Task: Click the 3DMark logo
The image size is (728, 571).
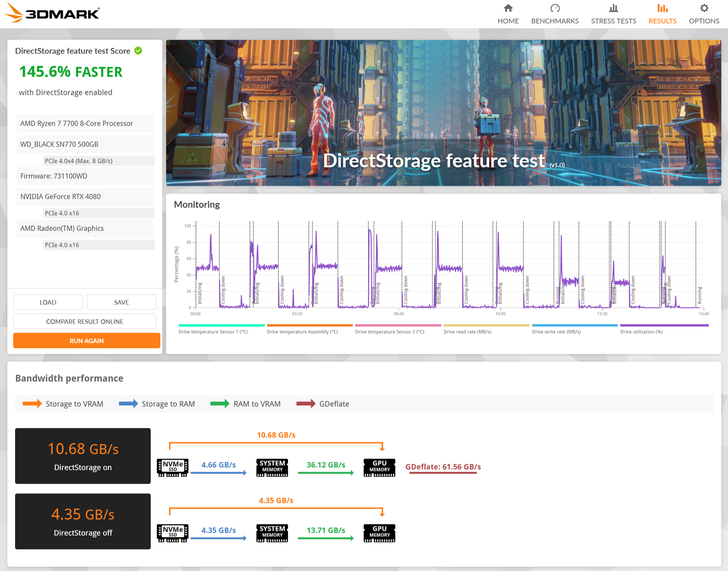Action: tap(52, 13)
